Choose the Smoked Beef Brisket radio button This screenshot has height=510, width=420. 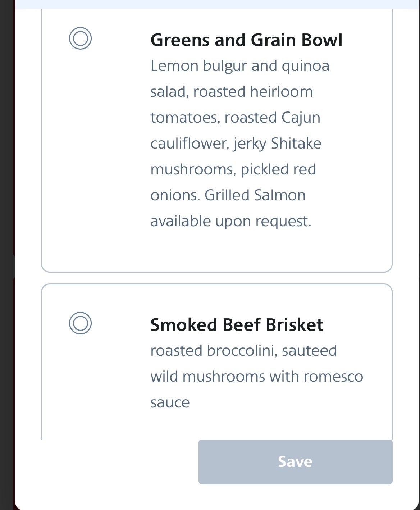pos(80,323)
